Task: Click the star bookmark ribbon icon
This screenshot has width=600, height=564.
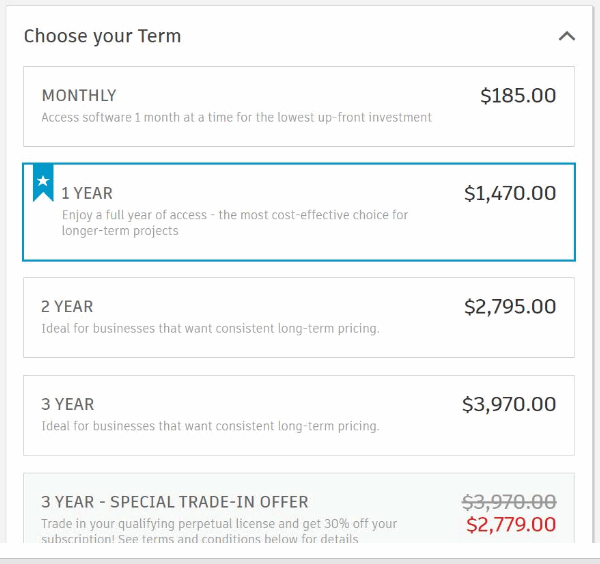Action: (x=43, y=183)
